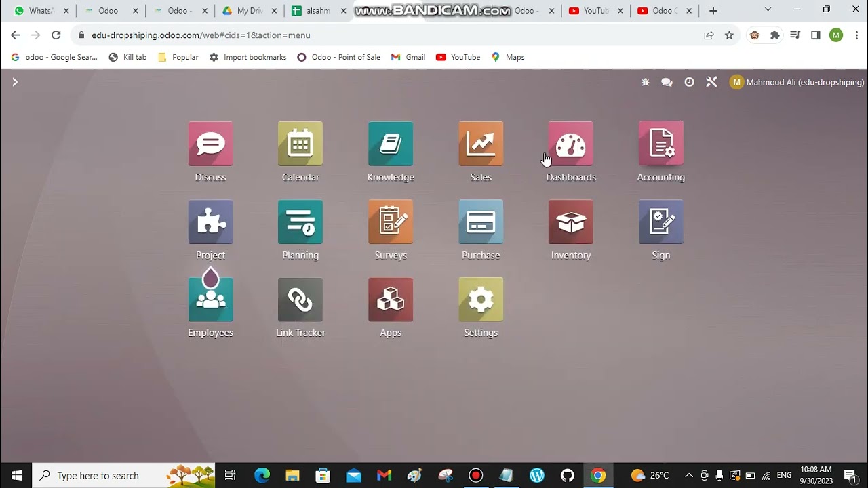
Task: Open Mahmoud Ali user menu
Action: coord(797,82)
